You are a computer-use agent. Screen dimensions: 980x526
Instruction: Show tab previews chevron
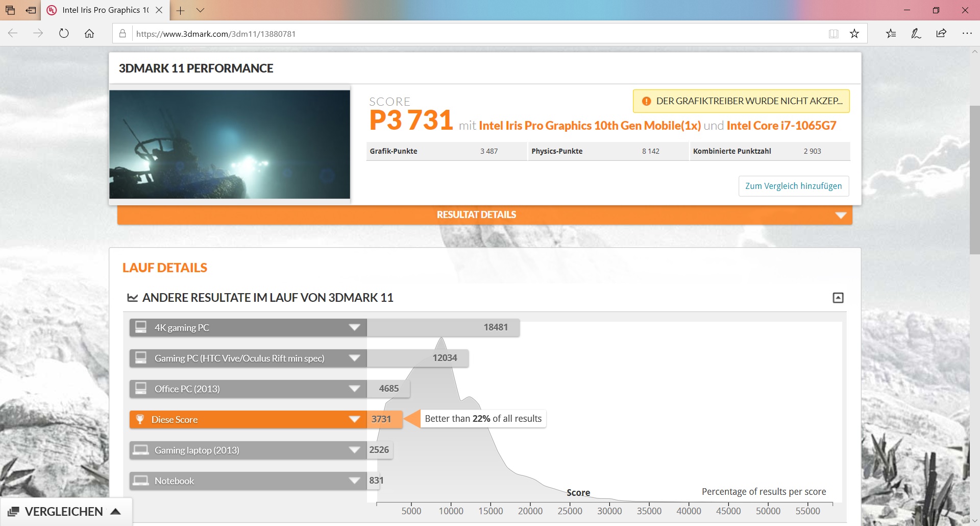(x=200, y=10)
